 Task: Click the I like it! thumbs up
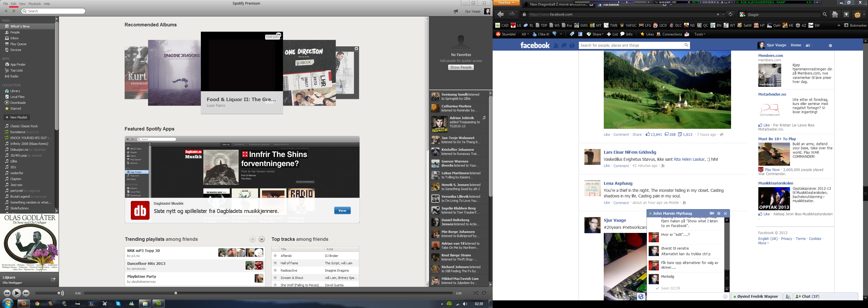point(541,34)
